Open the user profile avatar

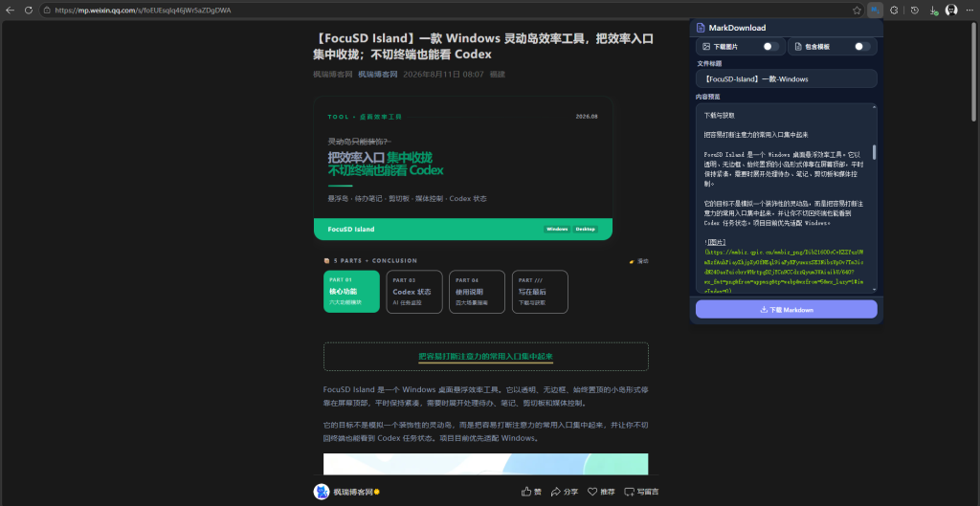(x=951, y=10)
